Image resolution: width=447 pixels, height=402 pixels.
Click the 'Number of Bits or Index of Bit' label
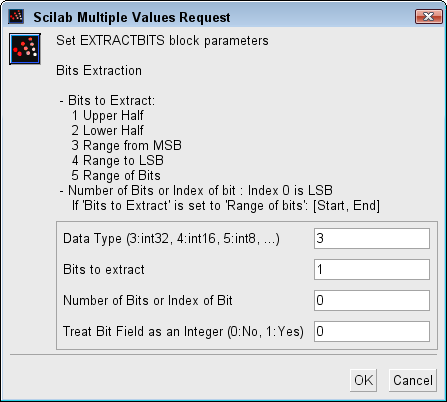coord(148,300)
